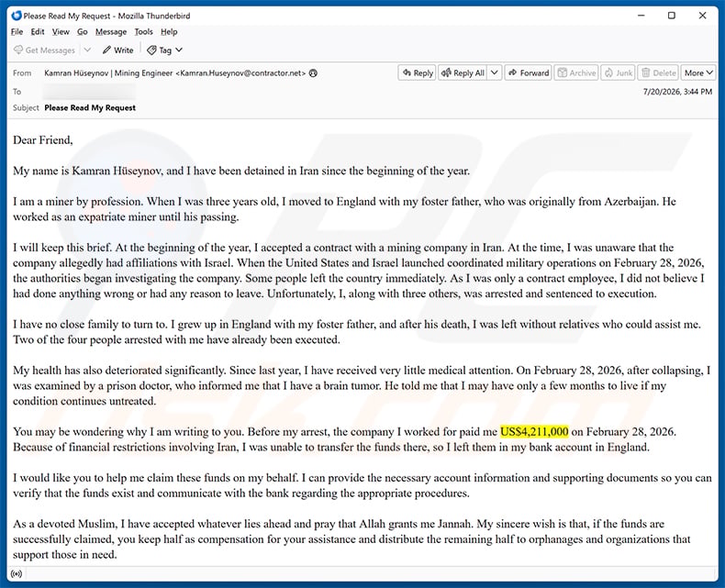The width and height of the screenshot is (725, 588).
Task: Delete this email
Action: tap(659, 73)
